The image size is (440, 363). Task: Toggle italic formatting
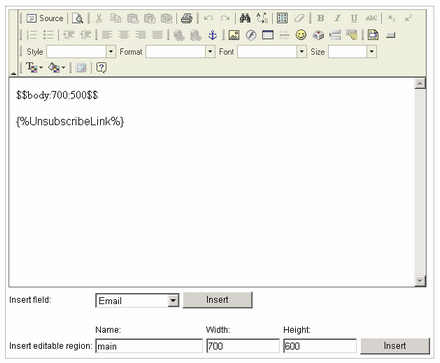click(x=337, y=18)
